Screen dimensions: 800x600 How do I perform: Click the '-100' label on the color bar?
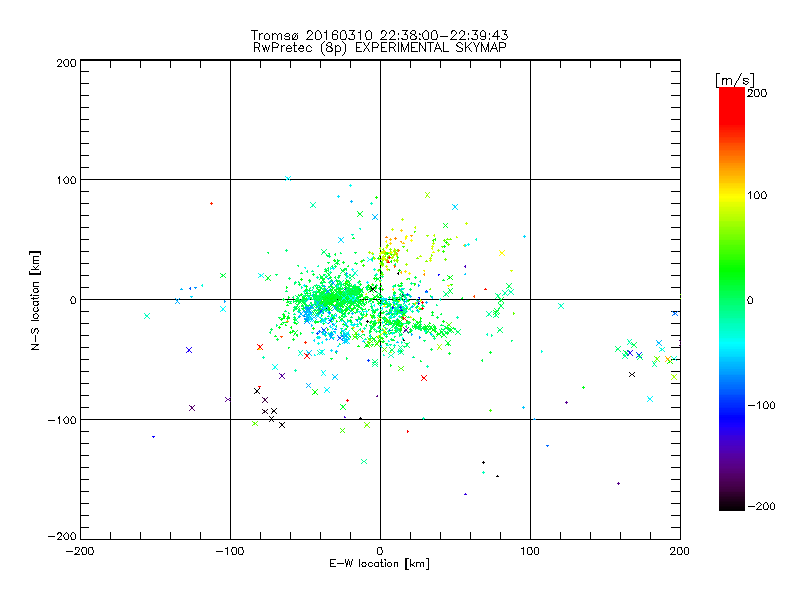(x=761, y=406)
